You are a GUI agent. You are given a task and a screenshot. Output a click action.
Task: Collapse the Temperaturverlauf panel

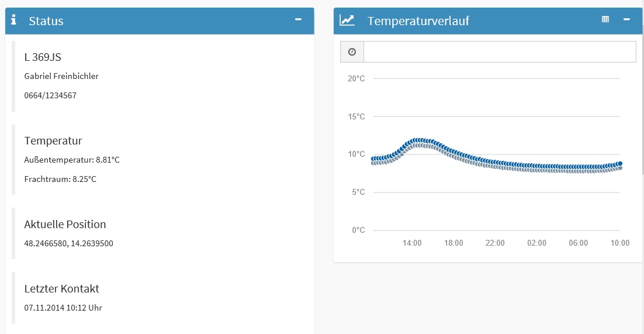click(x=626, y=19)
